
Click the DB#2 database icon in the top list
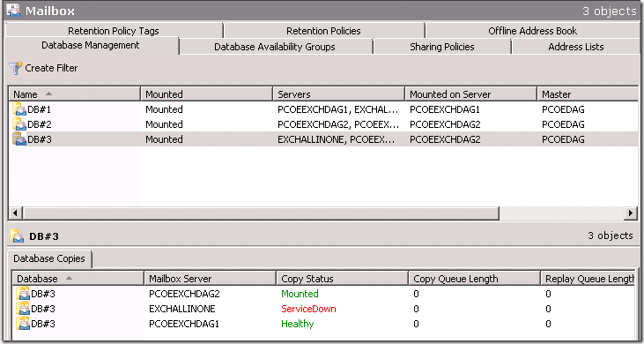19,124
